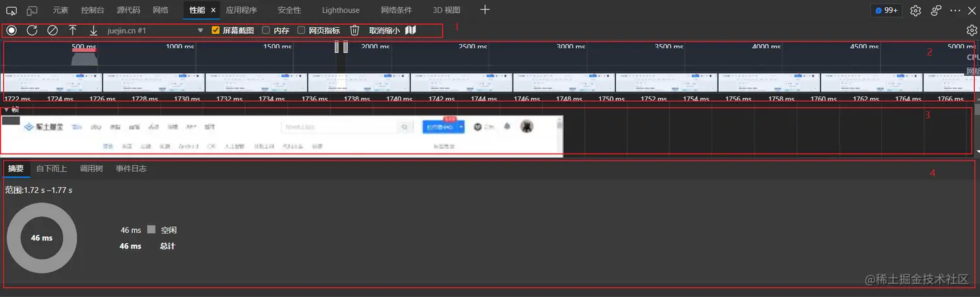Click the left overview selection handle
Image resolution: width=980 pixels, height=297 pixels.
click(337, 47)
